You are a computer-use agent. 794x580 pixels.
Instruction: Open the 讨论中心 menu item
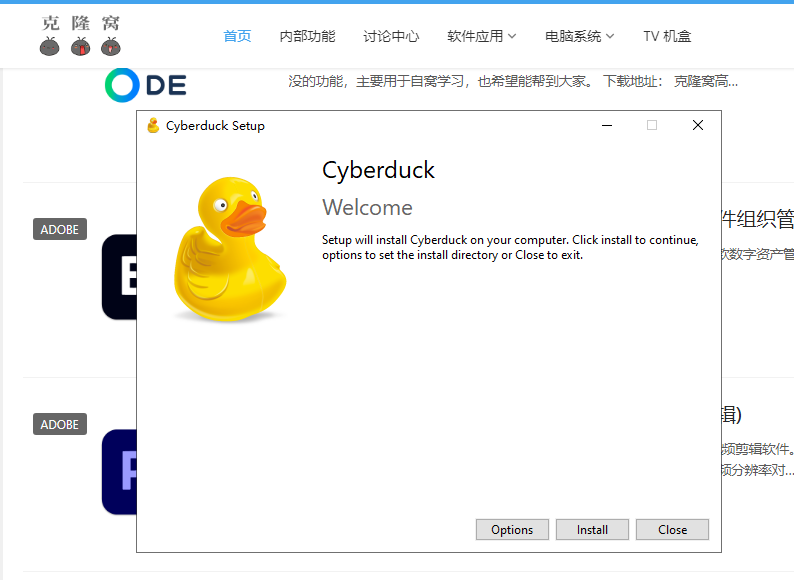391,36
